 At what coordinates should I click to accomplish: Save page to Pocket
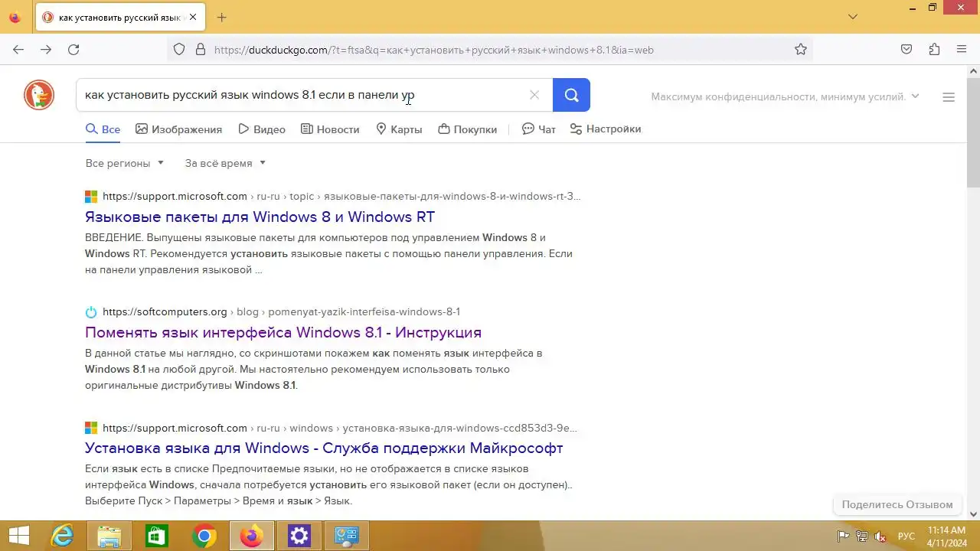[x=906, y=50]
